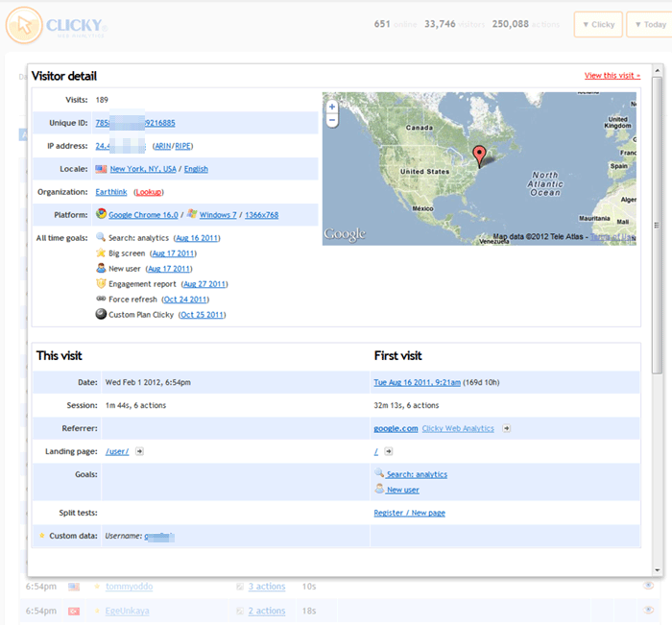
Task: Click the USA flag in Locale row
Action: click(x=101, y=169)
